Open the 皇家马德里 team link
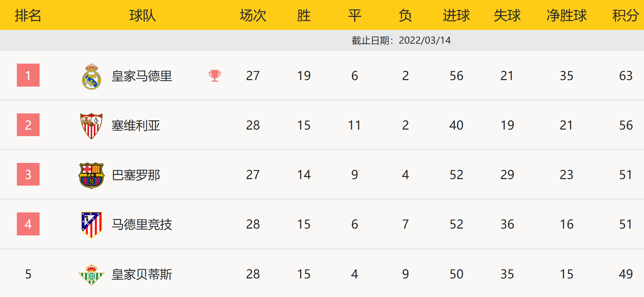 tap(142, 76)
